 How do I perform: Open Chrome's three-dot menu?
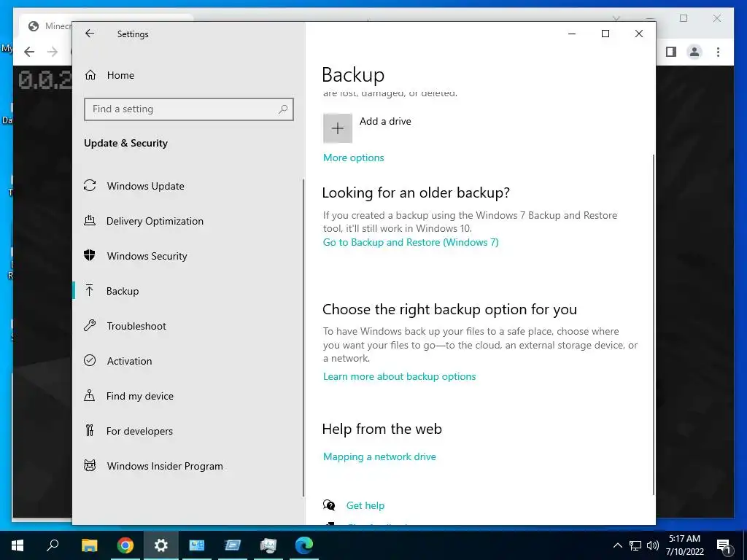pyautogui.click(x=718, y=52)
